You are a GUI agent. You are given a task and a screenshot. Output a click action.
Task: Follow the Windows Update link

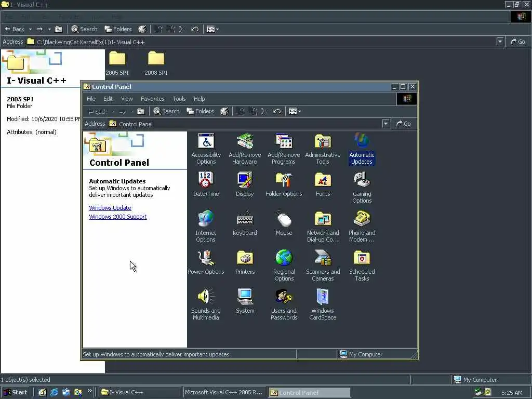tap(110, 208)
